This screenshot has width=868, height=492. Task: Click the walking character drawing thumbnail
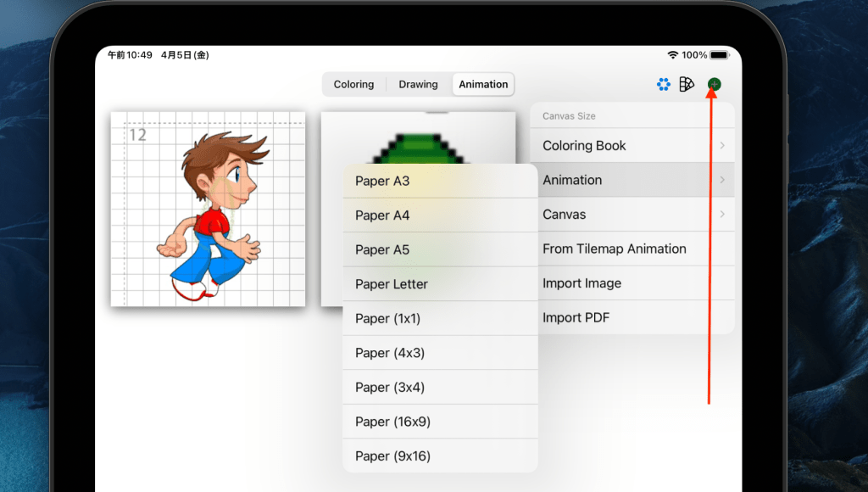(208, 208)
